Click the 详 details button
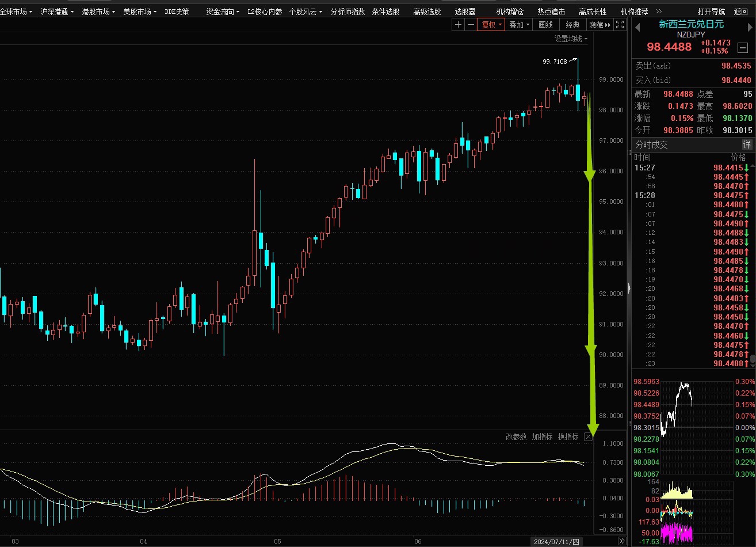This screenshot has width=756, height=547. [x=746, y=145]
